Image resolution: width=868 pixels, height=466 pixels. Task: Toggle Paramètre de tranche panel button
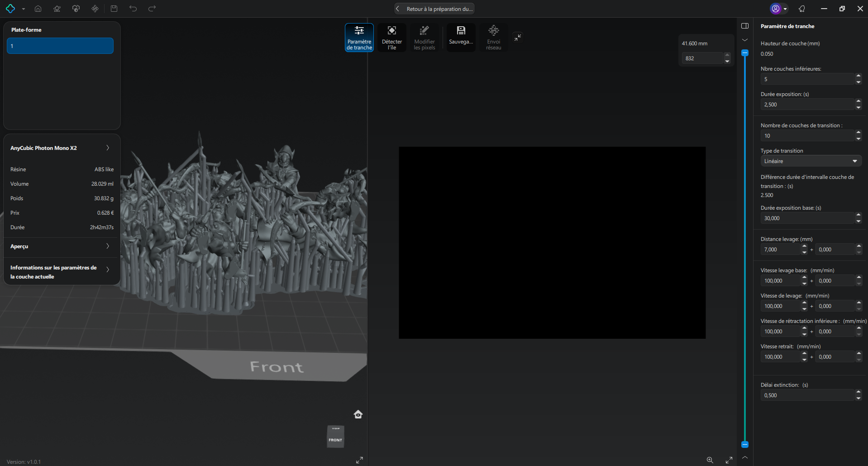(359, 38)
